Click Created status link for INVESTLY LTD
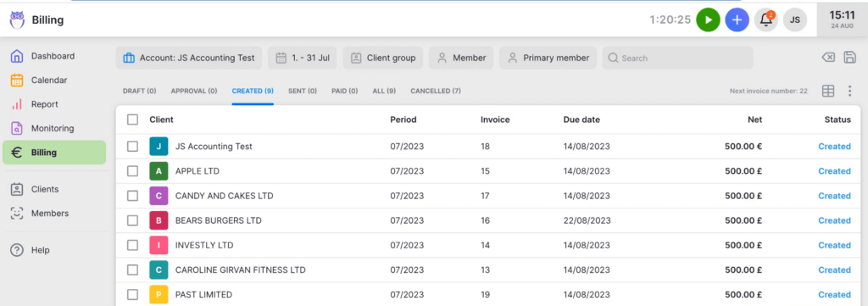Image resolution: width=868 pixels, height=306 pixels. click(x=834, y=245)
